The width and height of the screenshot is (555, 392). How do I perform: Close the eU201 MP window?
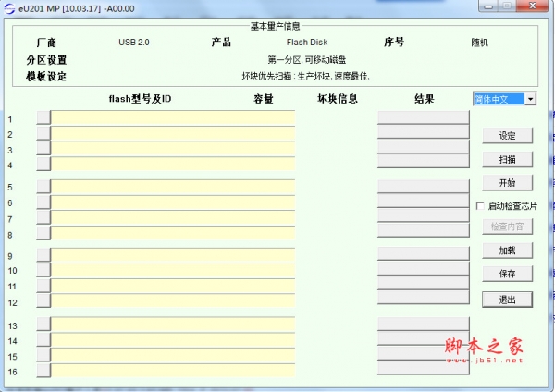[x=533, y=6]
